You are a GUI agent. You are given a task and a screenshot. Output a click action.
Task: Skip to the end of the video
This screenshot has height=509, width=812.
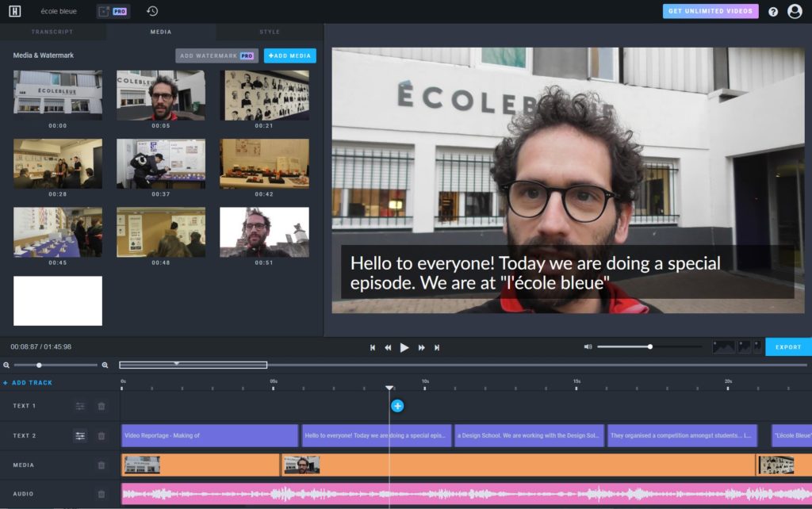(437, 347)
